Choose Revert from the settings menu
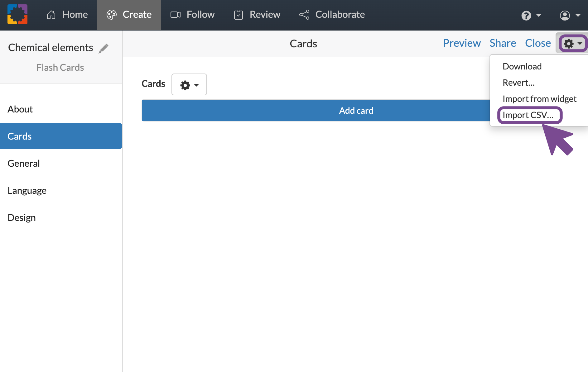The width and height of the screenshot is (588, 372). click(518, 82)
